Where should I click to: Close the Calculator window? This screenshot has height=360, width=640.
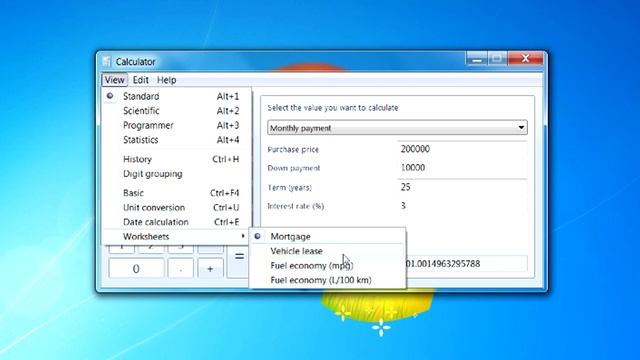point(525,59)
